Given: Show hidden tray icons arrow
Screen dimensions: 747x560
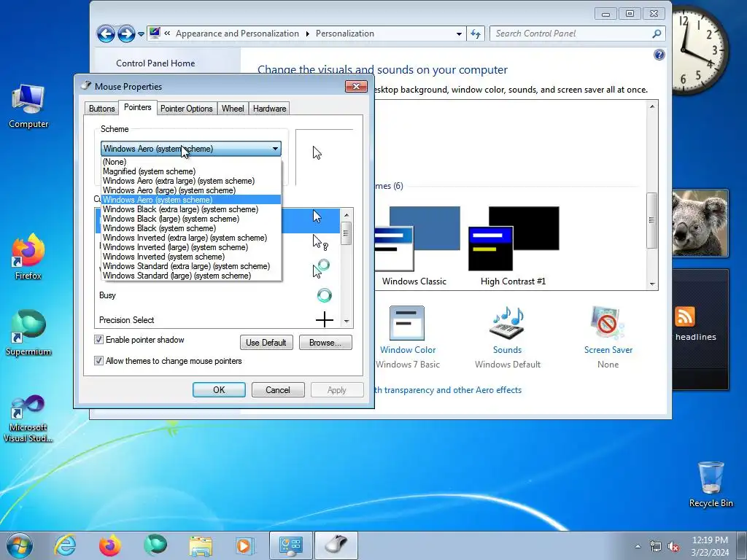Looking at the screenshot, I should click(x=638, y=546).
